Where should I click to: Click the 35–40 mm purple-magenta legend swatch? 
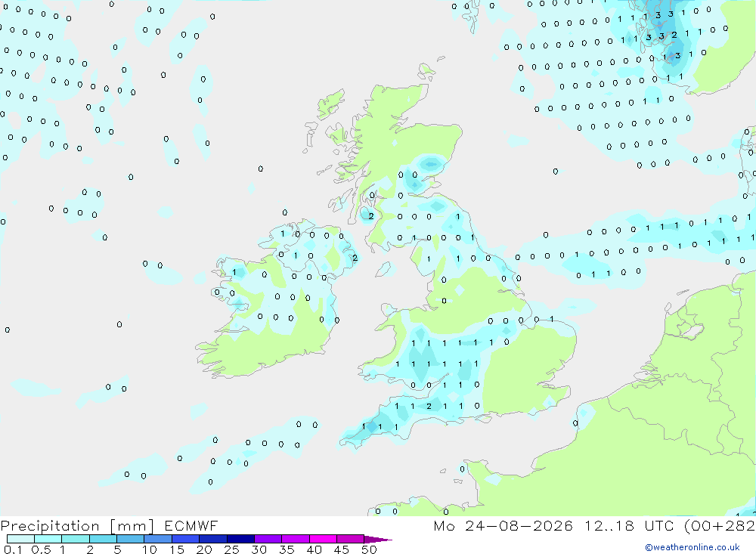tap(295, 539)
